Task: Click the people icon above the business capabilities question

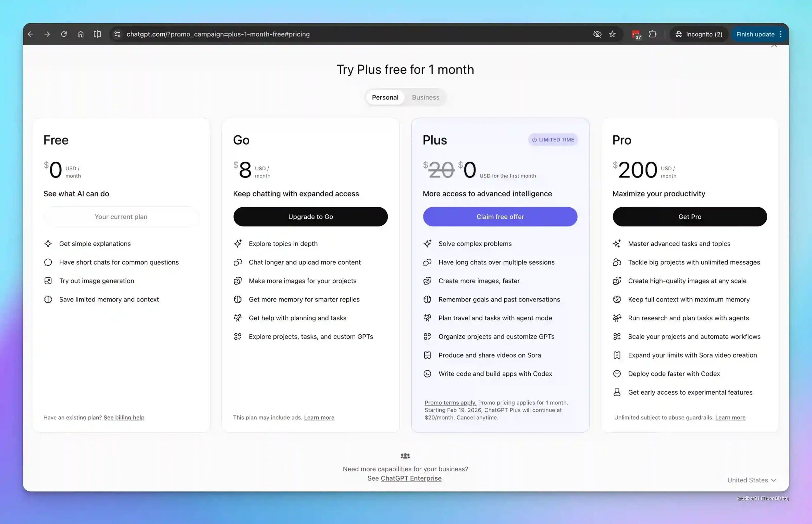Action: pos(405,456)
